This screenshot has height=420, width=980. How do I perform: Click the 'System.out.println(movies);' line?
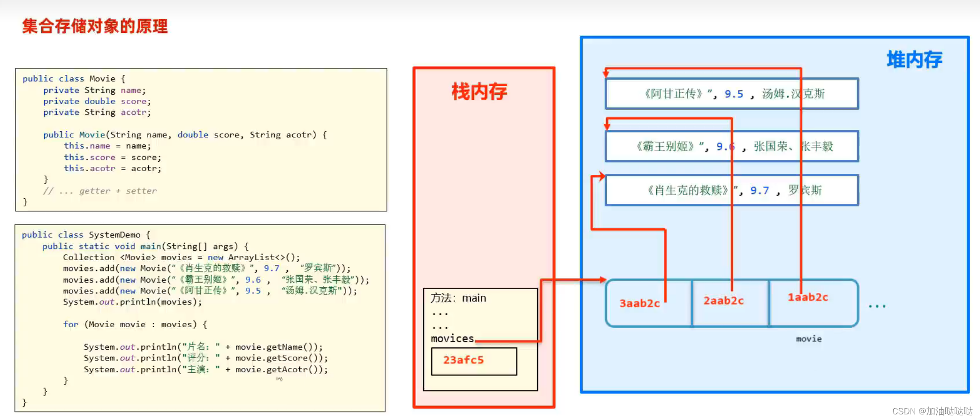click(x=132, y=302)
